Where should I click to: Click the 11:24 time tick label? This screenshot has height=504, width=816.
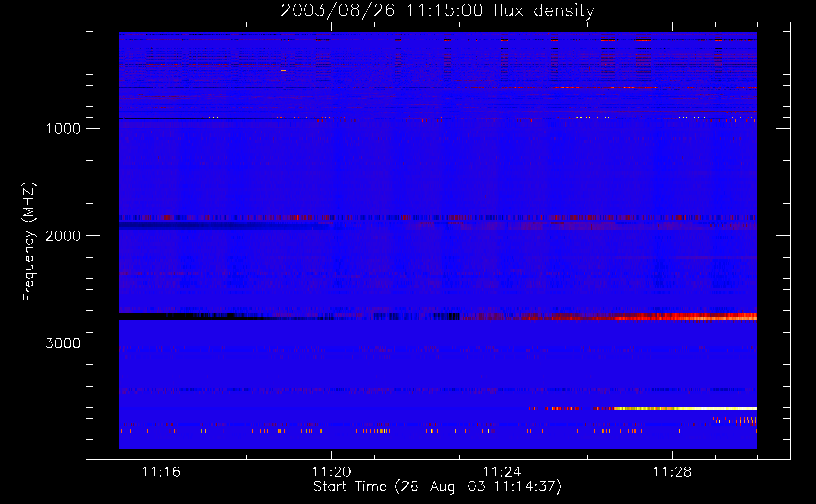pyautogui.click(x=502, y=472)
